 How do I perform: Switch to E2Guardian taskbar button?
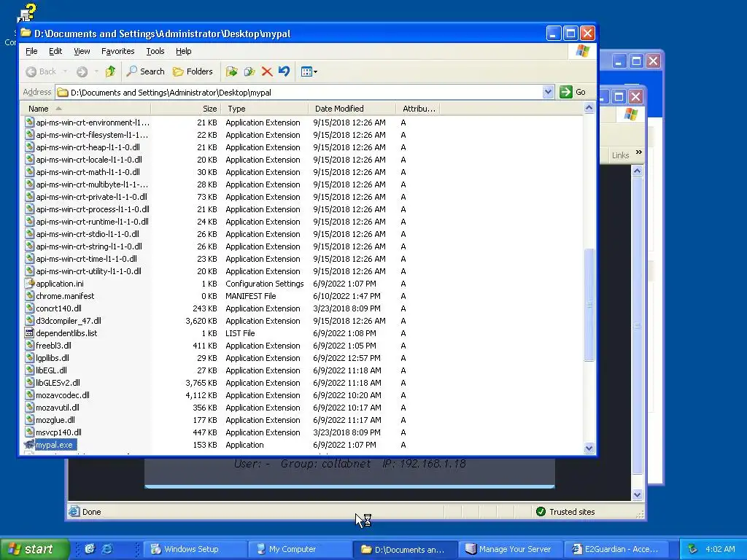[616, 549]
